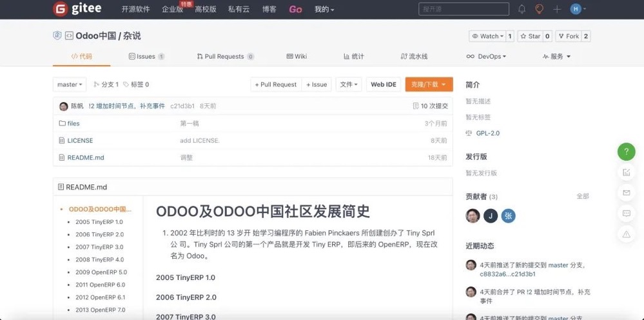Image resolution: width=644 pixels, height=320 pixels.
Task: Click the Gitee logo in header
Action: point(77,9)
